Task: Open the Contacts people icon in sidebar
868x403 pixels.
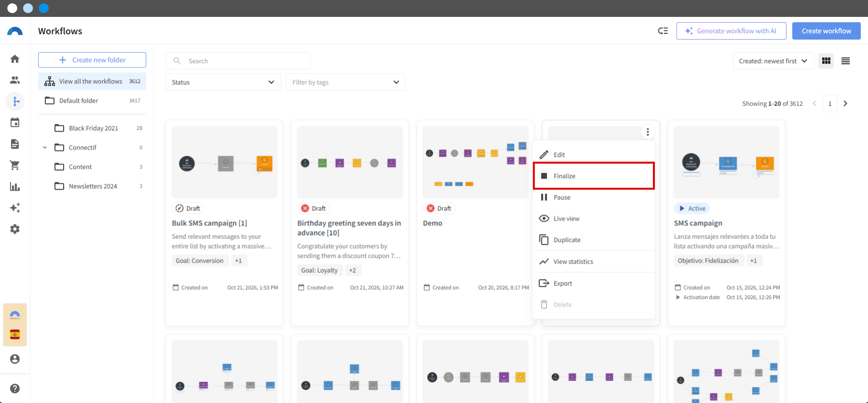Action: (15, 80)
